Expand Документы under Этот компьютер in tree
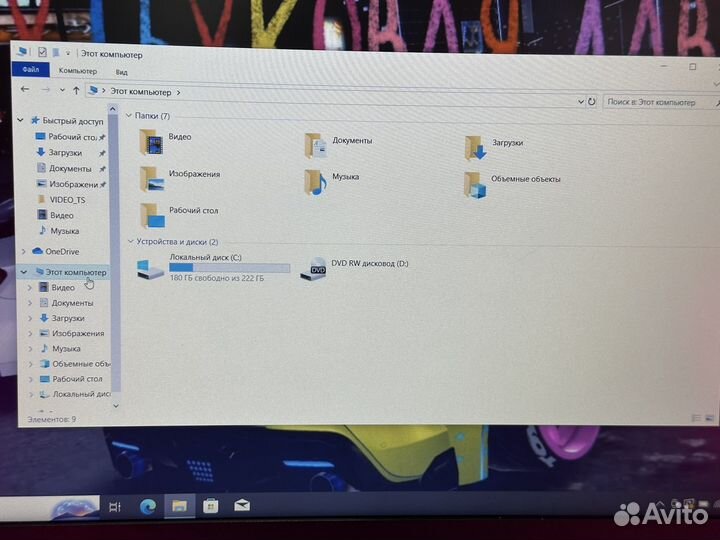720x540 pixels. coord(30,303)
